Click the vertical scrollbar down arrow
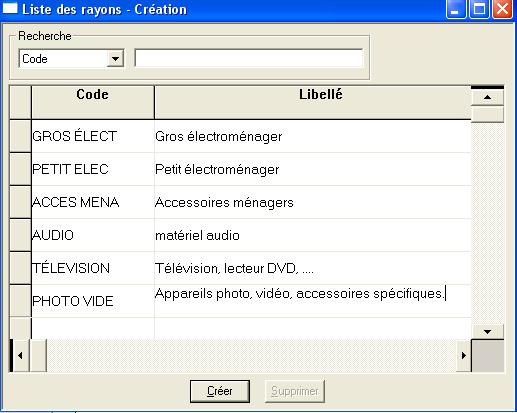This screenshot has width=517, height=413. 487,332
